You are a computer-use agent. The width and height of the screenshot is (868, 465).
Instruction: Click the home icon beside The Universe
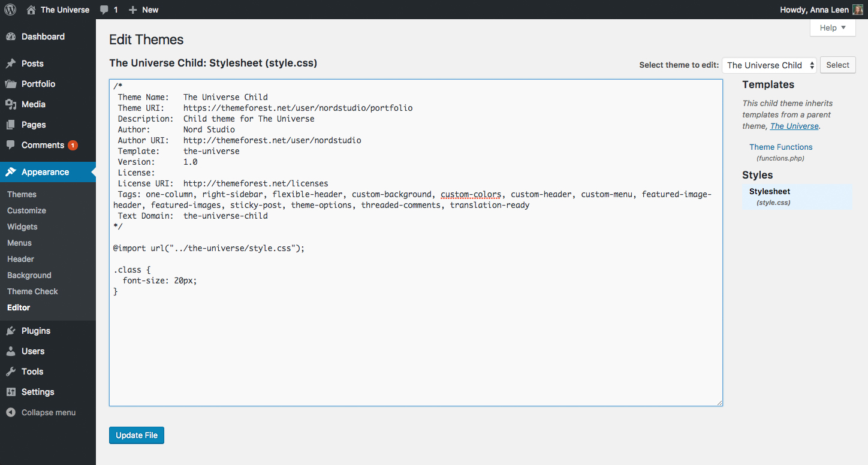click(31, 10)
